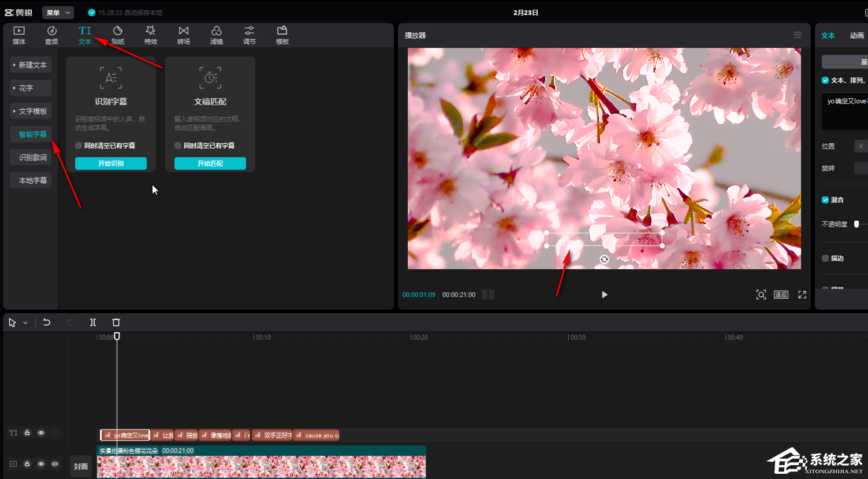Open the 特效 effects panel

pyautogui.click(x=151, y=35)
